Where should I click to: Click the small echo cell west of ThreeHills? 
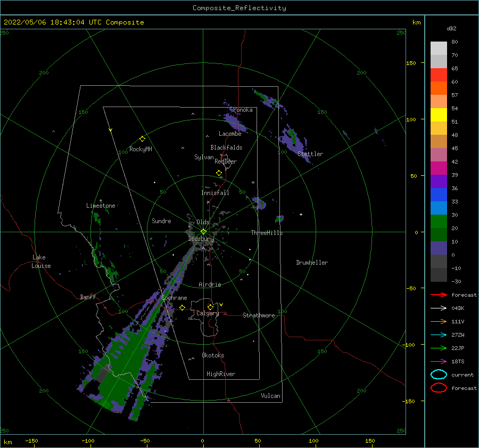(x=259, y=203)
